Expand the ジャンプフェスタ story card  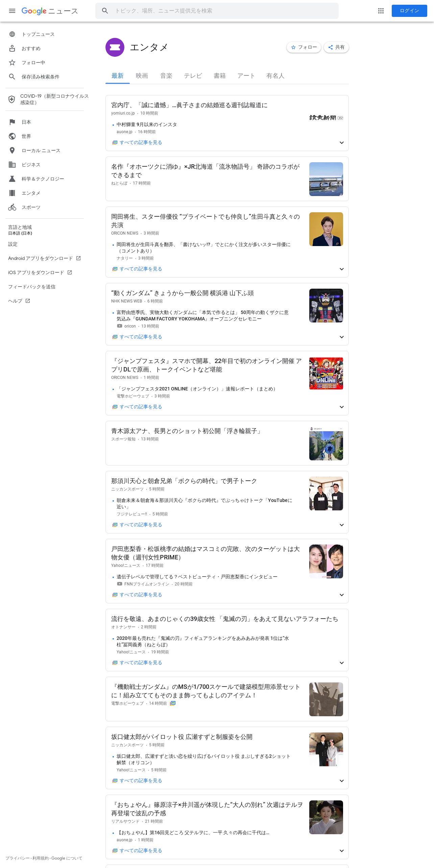click(342, 407)
